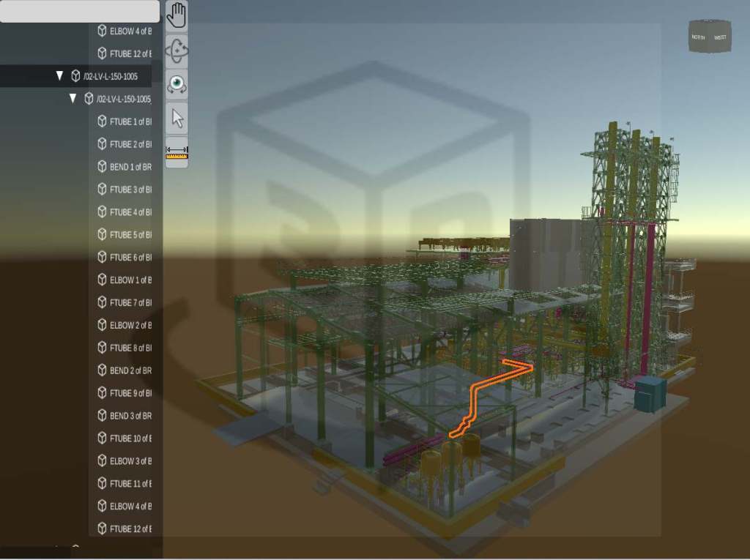Click the cube icon beside FTUBE 5
Screen dimensions: 750x560
tap(103, 234)
